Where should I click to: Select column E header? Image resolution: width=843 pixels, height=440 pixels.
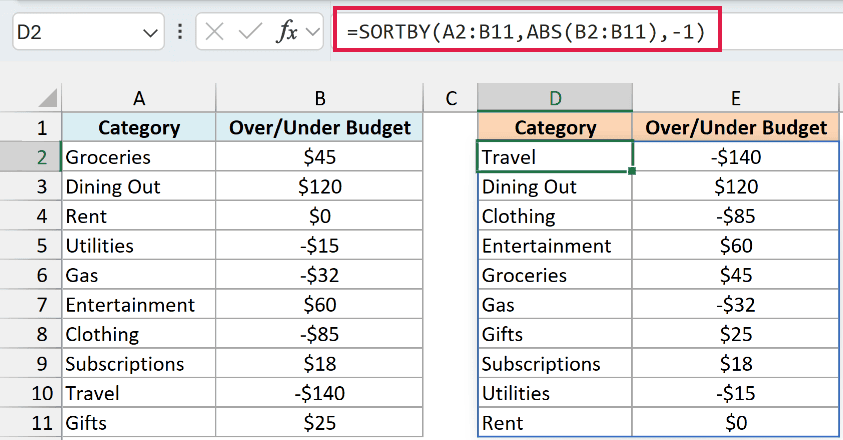pos(735,98)
